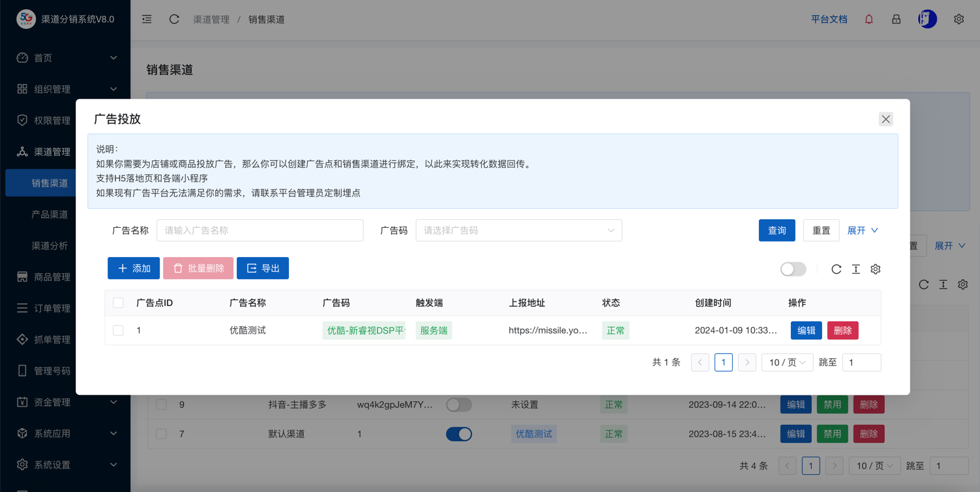The height and width of the screenshot is (492, 980).
Task: Open the 广告码 dropdown selector
Action: 518,230
